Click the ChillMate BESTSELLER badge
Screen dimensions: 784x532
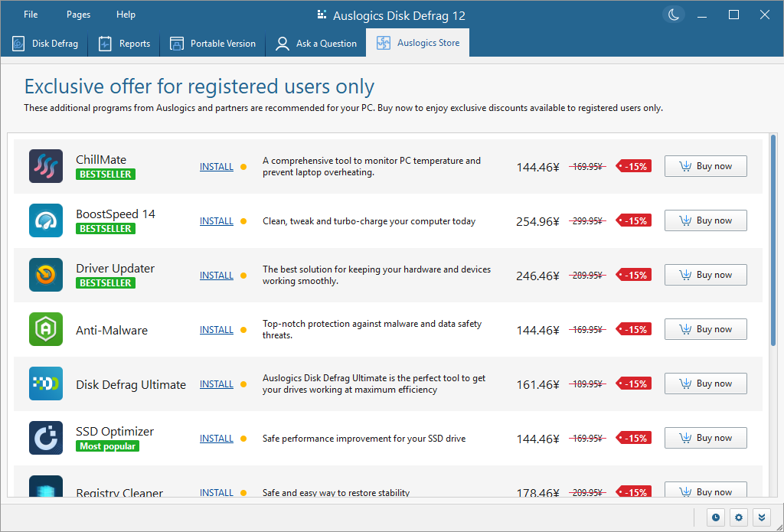106,175
